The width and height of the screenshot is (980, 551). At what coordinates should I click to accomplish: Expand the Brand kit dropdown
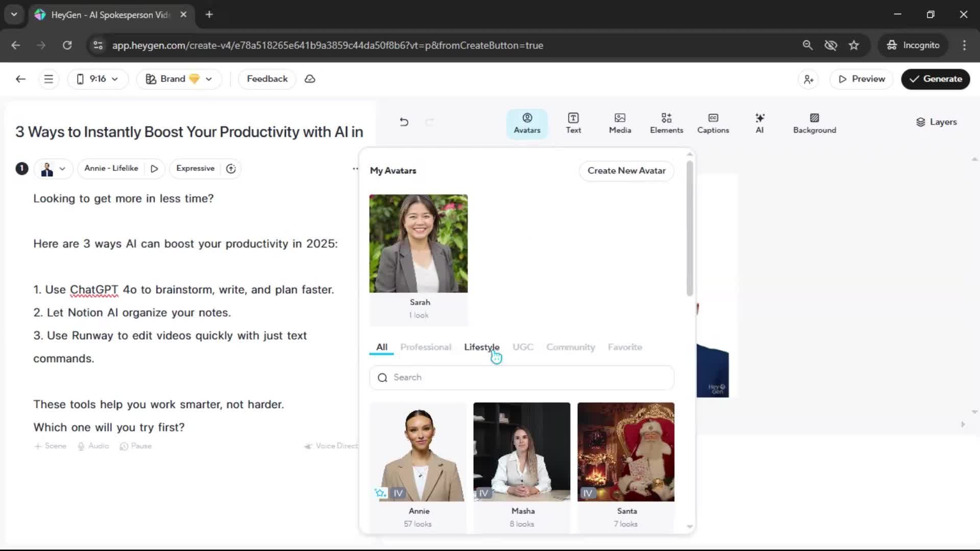click(x=179, y=79)
